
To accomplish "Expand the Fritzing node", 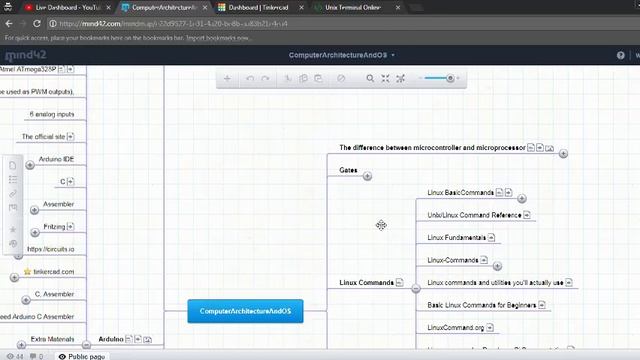I will point(35,232).
